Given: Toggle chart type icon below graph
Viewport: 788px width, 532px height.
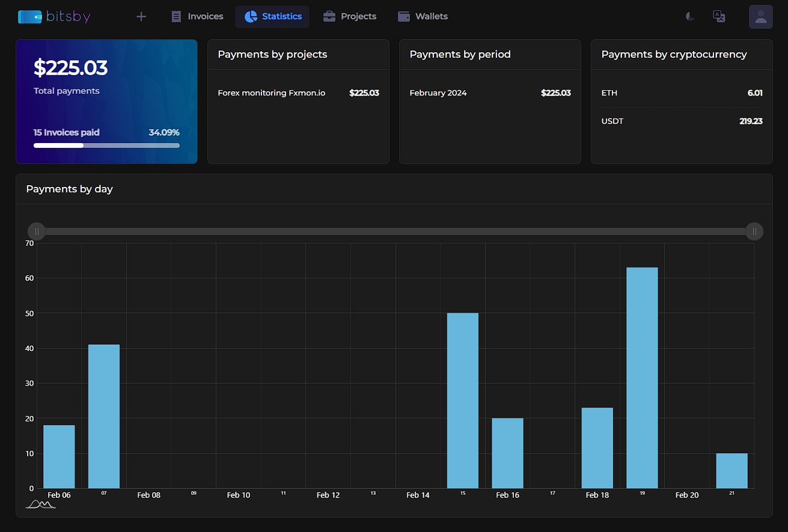Looking at the screenshot, I should [x=40, y=504].
